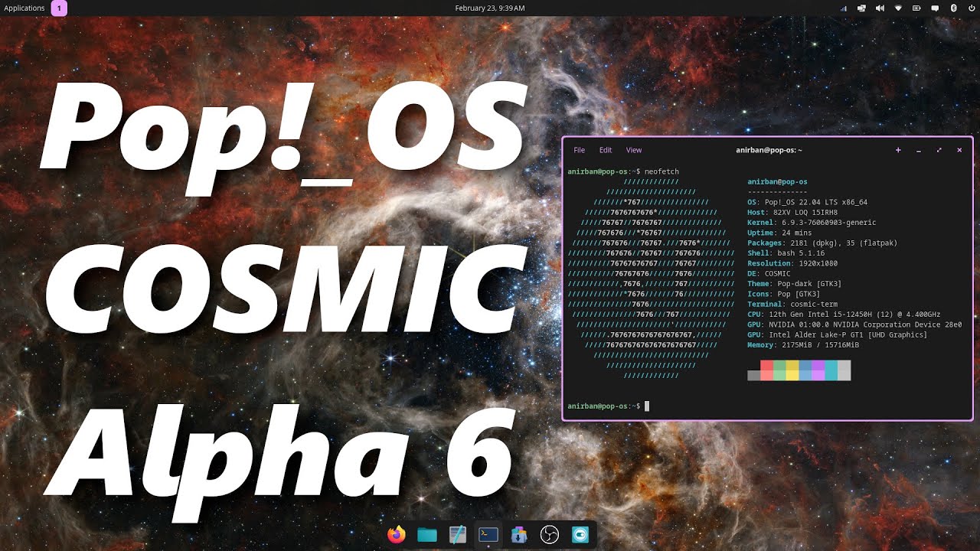Click the Theme: Pop-dark line
Image resolution: width=980 pixels, height=551 pixels.
click(x=795, y=284)
